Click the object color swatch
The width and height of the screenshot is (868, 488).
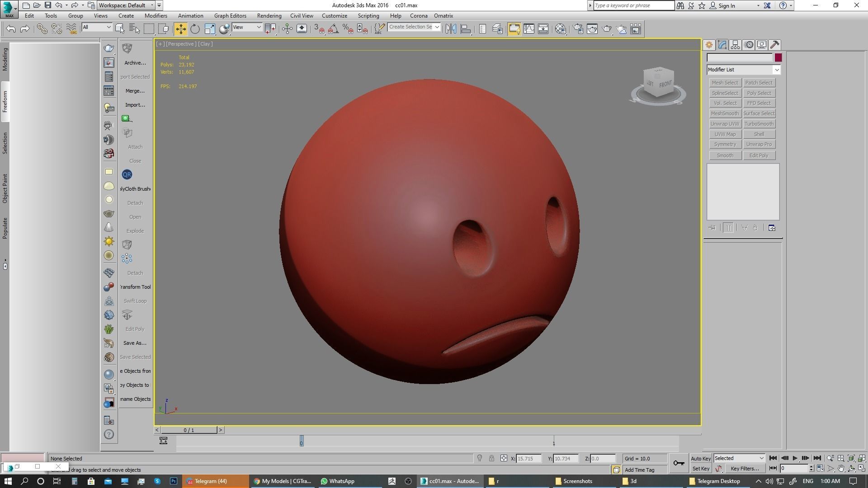(778, 57)
